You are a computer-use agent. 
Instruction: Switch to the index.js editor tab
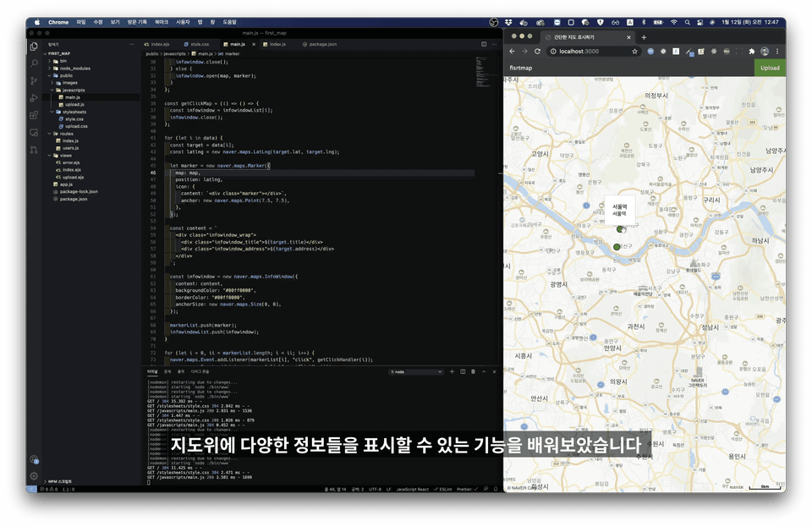[x=275, y=45]
